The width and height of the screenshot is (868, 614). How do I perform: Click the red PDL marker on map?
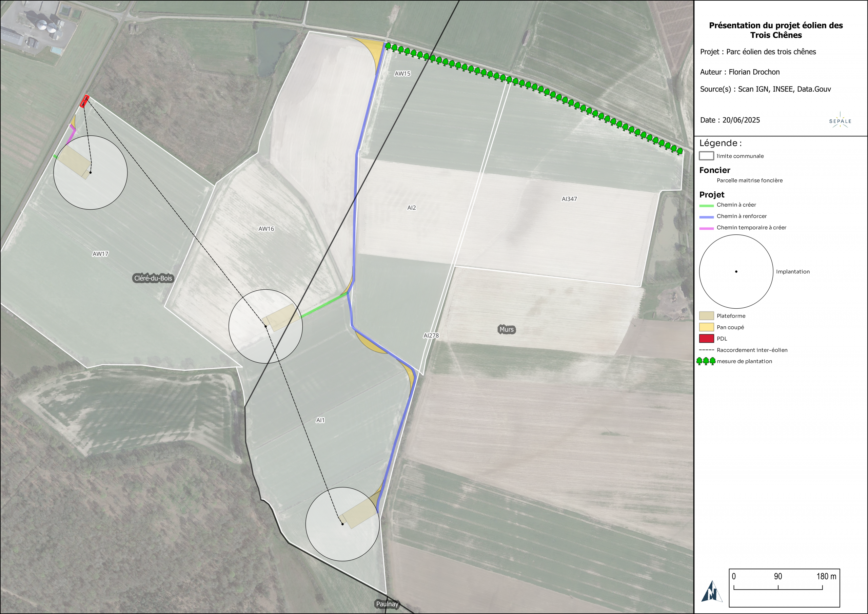[85, 101]
